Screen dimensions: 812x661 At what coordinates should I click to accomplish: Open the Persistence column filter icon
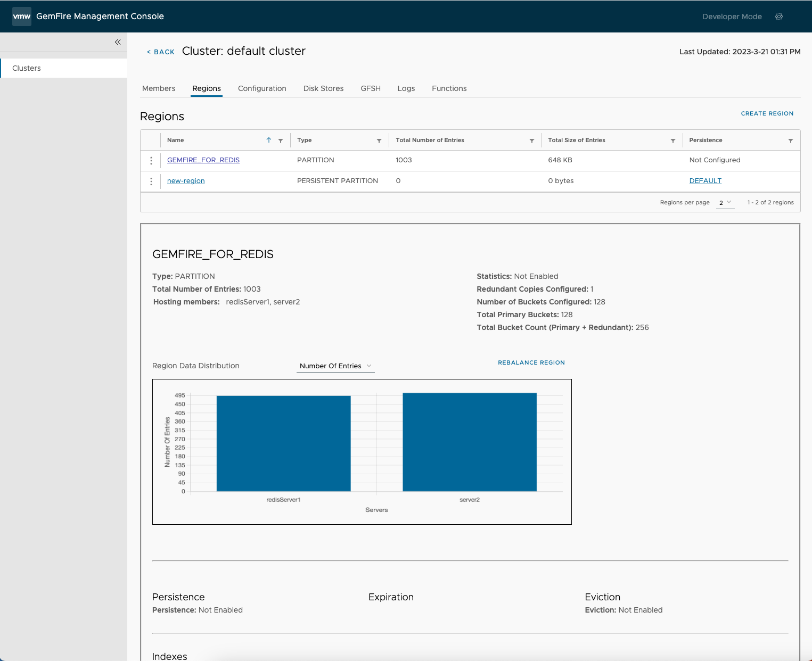[x=791, y=141]
